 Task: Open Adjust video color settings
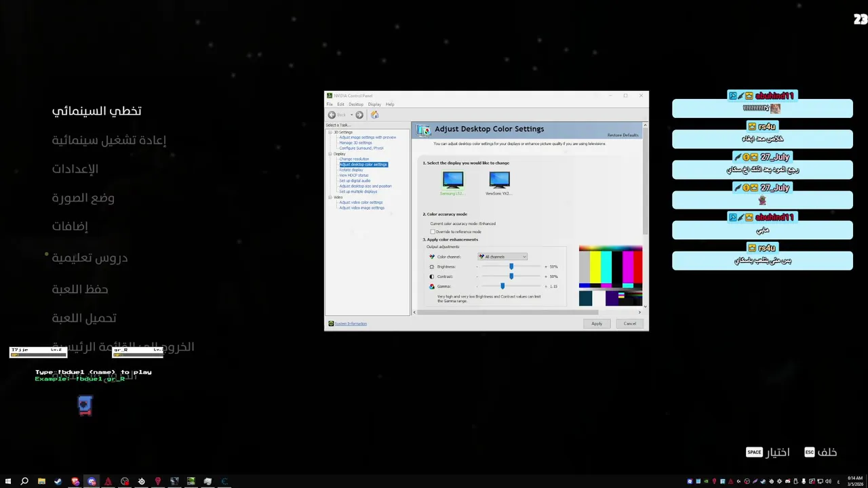click(361, 203)
